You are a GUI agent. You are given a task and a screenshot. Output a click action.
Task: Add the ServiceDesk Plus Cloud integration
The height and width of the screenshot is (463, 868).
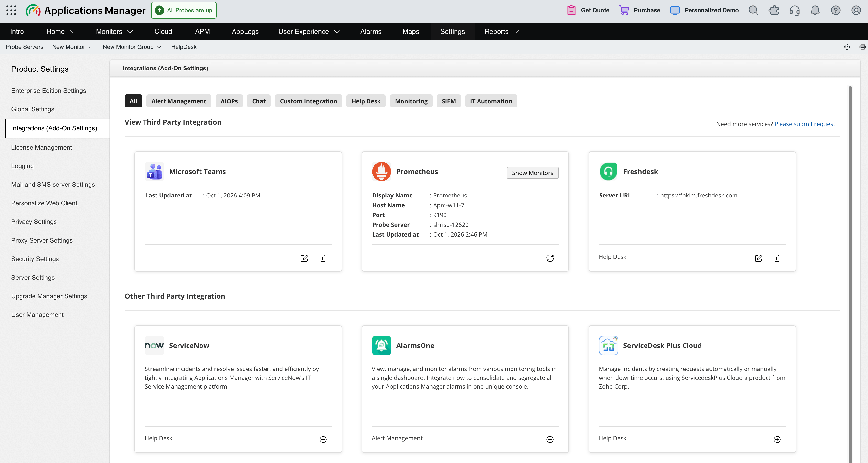pyautogui.click(x=777, y=439)
